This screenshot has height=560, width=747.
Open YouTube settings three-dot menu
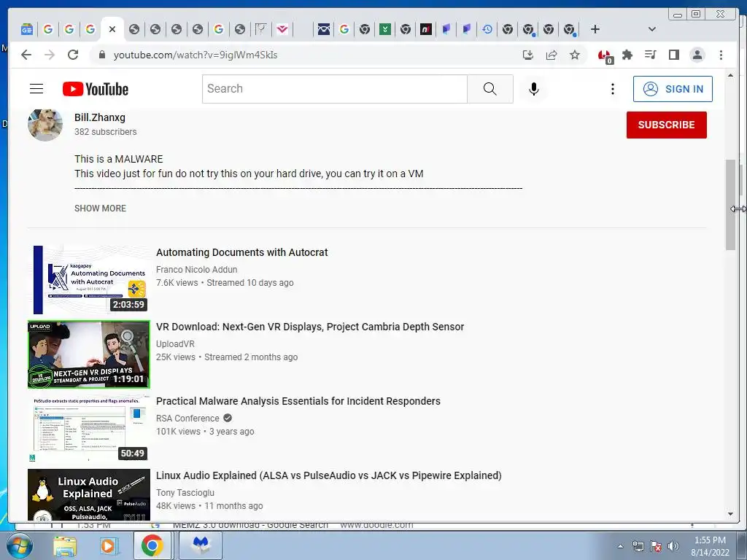coord(613,89)
